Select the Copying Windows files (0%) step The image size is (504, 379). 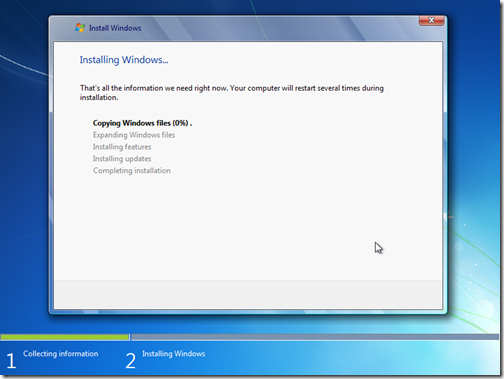142,123
